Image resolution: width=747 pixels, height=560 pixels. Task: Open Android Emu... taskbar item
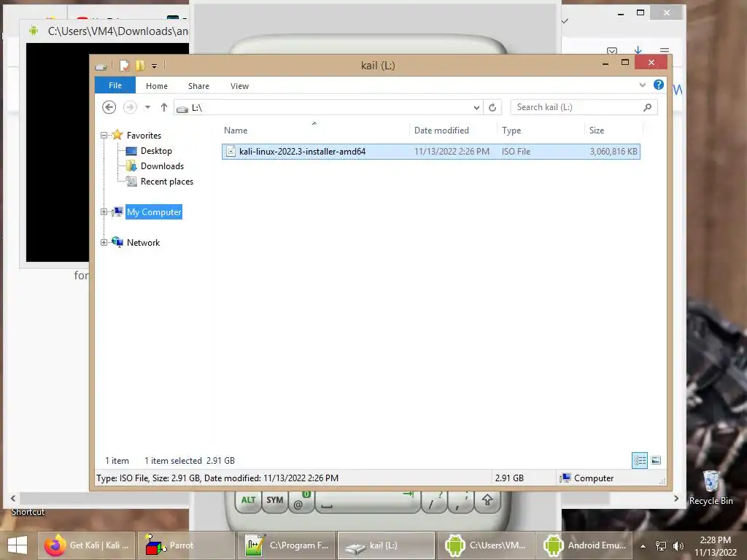[x=586, y=545]
